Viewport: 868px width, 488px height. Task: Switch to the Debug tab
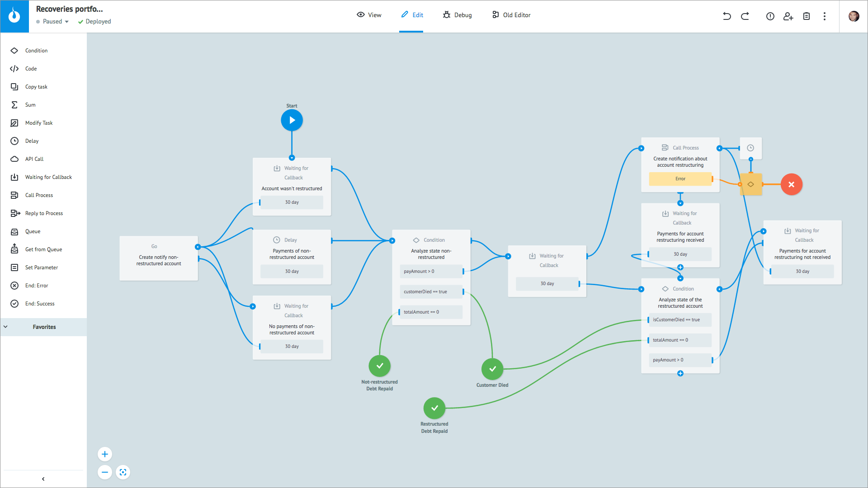[457, 15]
